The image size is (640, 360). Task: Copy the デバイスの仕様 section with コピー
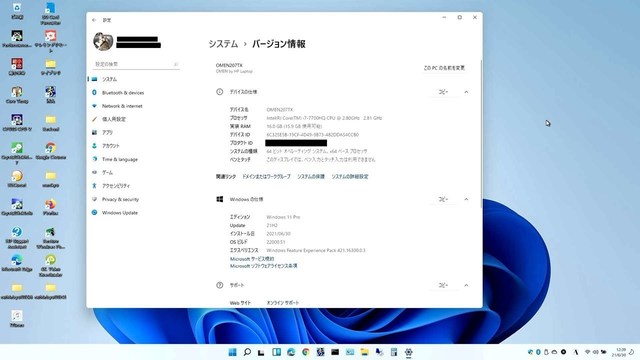[x=443, y=92]
